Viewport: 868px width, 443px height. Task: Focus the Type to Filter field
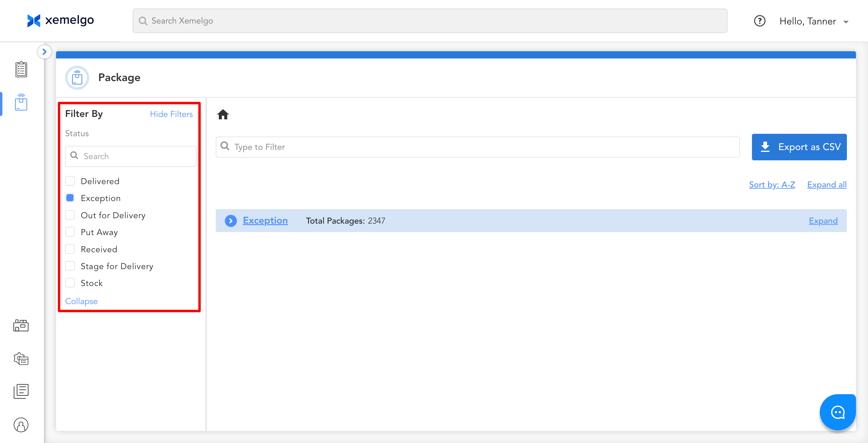(477, 147)
